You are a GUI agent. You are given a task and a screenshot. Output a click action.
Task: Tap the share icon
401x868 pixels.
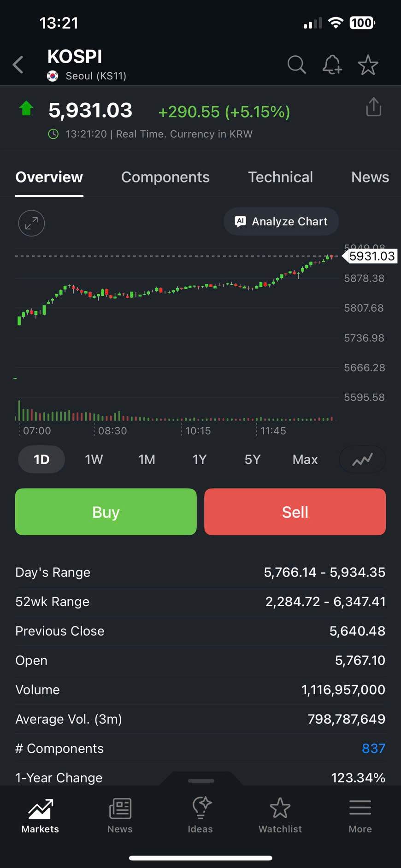click(x=373, y=107)
